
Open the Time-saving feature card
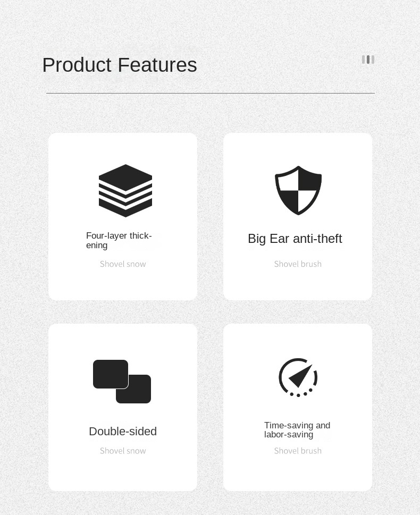(298, 407)
